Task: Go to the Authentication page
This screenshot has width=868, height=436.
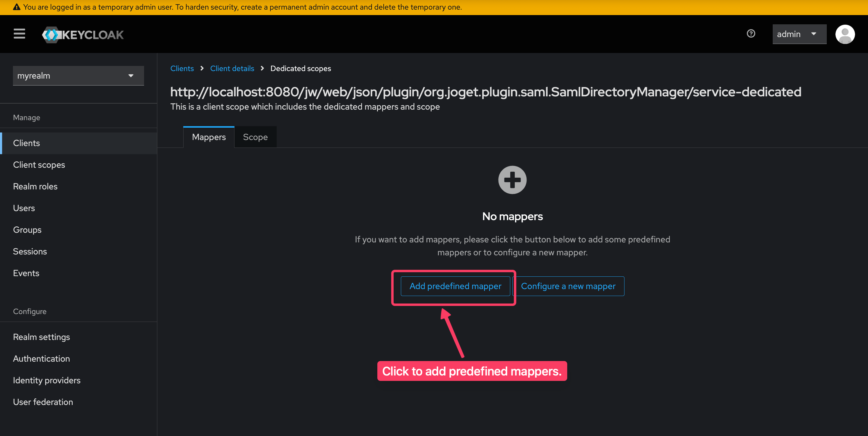Action: (x=78, y=359)
